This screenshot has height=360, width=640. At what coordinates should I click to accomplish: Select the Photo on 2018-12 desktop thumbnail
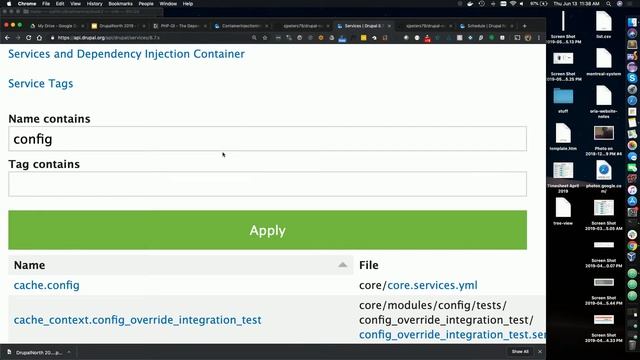pyautogui.click(x=604, y=141)
